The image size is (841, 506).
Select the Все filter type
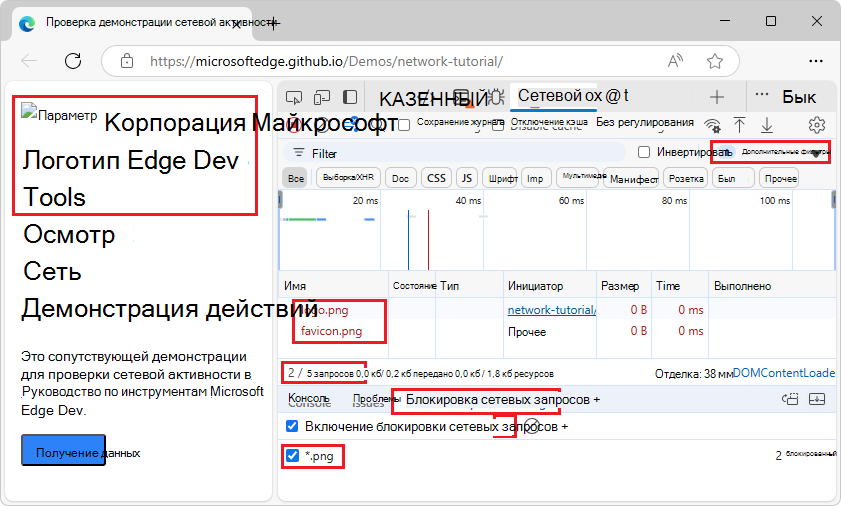(x=295, y=178)
